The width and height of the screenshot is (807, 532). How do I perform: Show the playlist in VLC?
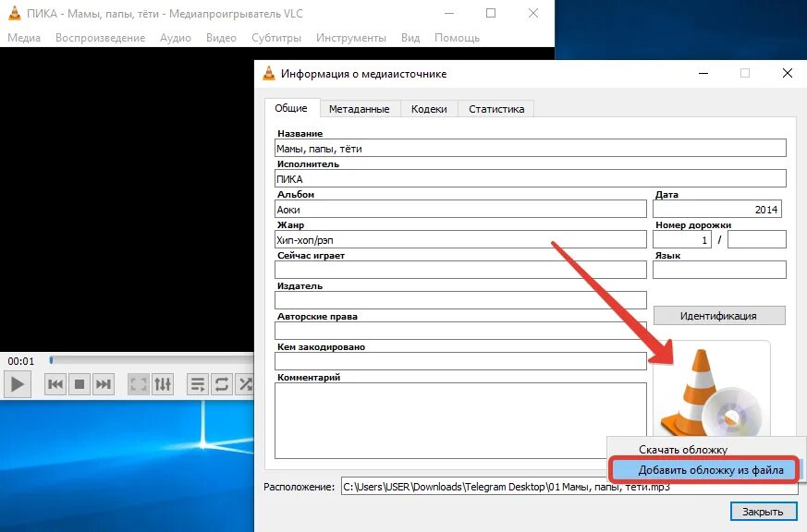198,384
